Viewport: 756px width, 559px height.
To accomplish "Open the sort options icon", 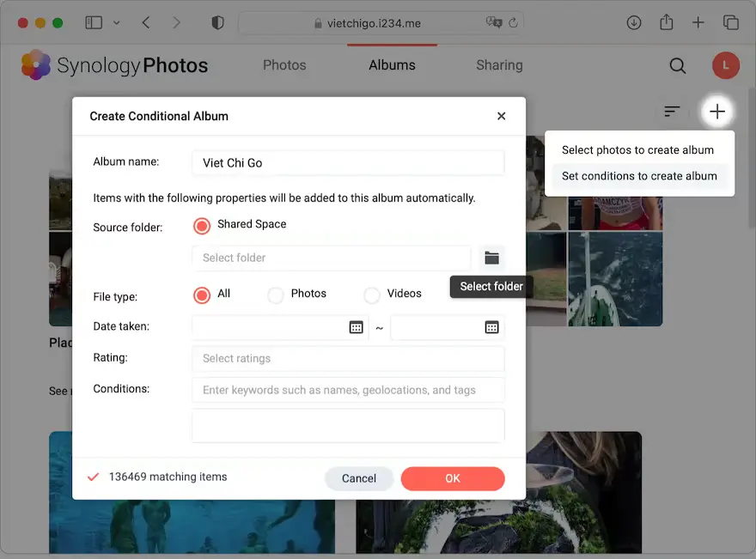I will (x=672, y=112).
